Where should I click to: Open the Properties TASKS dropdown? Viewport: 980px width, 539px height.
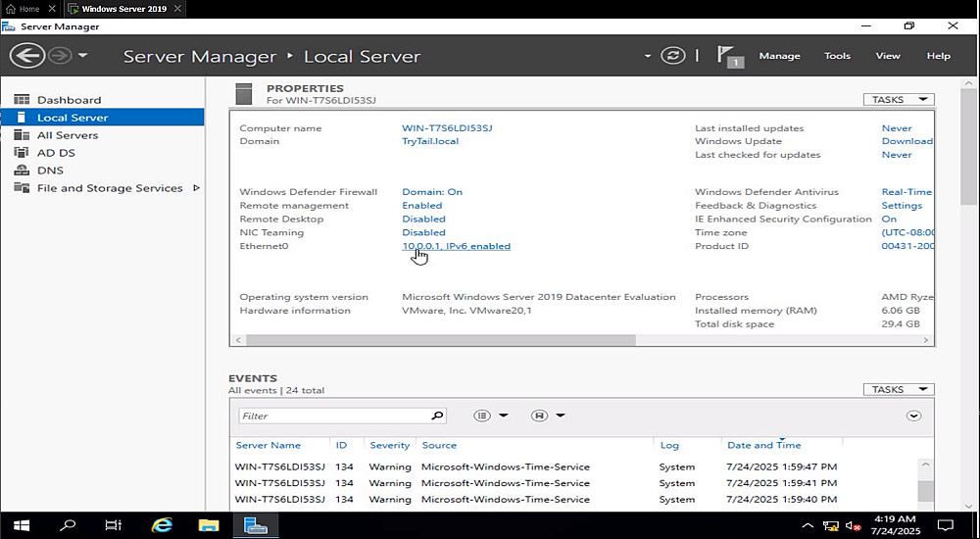pyautogui.click(x=898, y=99)
